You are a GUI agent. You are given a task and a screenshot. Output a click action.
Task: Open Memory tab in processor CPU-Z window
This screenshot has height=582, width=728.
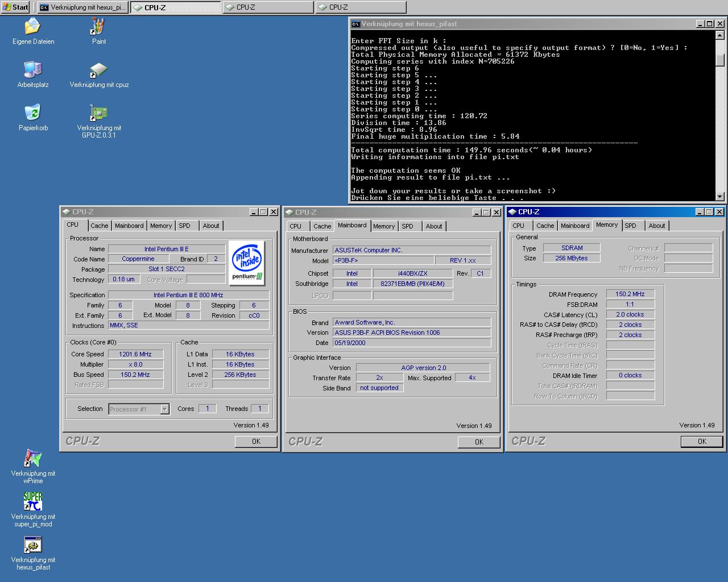161,226
